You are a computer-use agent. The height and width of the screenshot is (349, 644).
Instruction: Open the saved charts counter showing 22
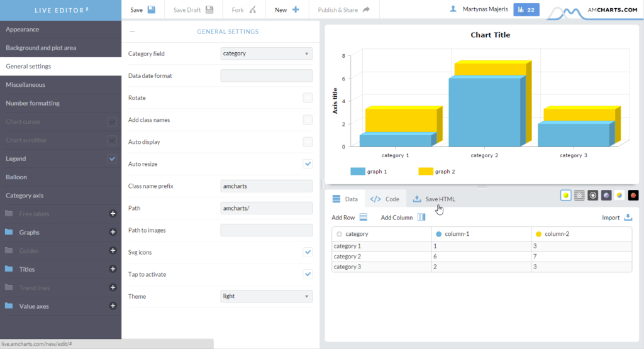tap(526, 10)
